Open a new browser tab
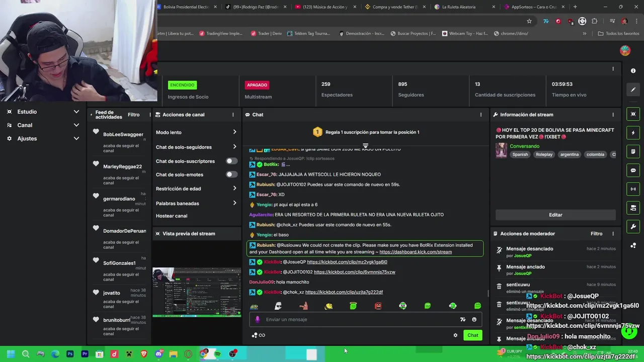Viewport: 644px width, 362px height. pos(575,7)
